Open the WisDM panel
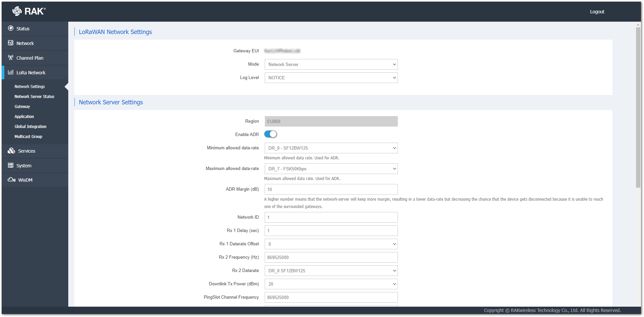Screen dimensions: 644x317 pos(25,180)
